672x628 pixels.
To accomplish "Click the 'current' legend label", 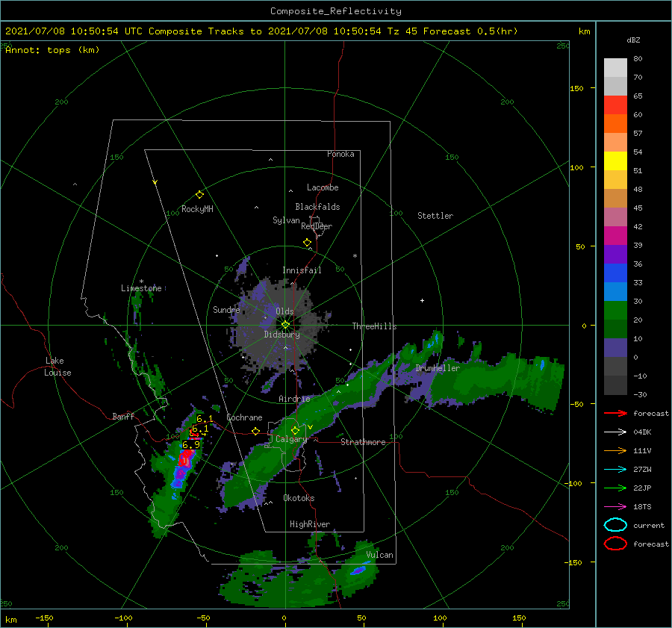I will 649,525.
